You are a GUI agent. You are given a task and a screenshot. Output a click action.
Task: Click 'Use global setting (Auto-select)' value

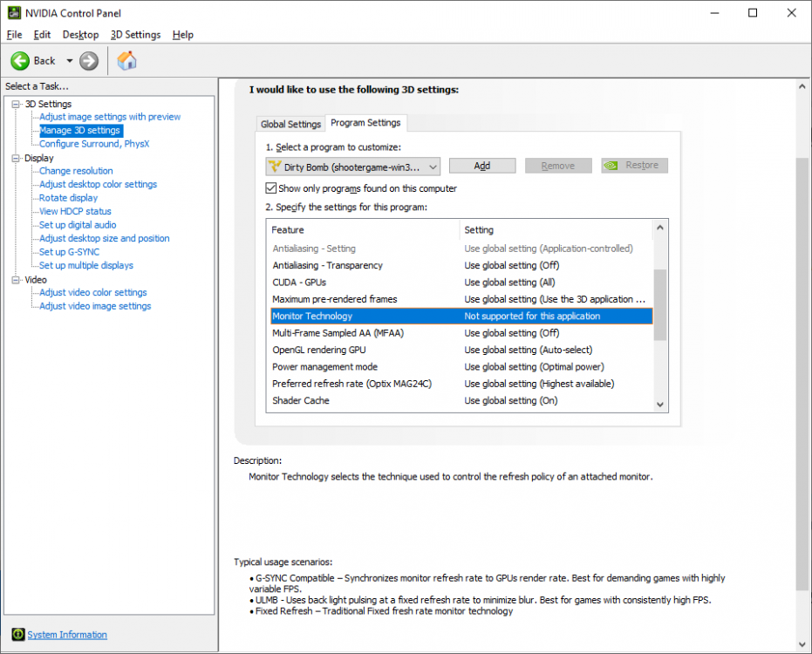(x=529, y=350)
